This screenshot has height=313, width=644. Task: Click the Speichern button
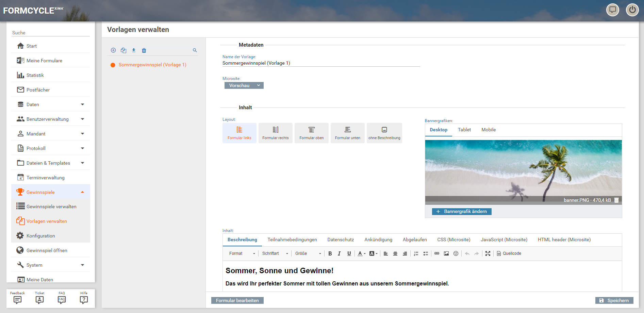(614, 300)
